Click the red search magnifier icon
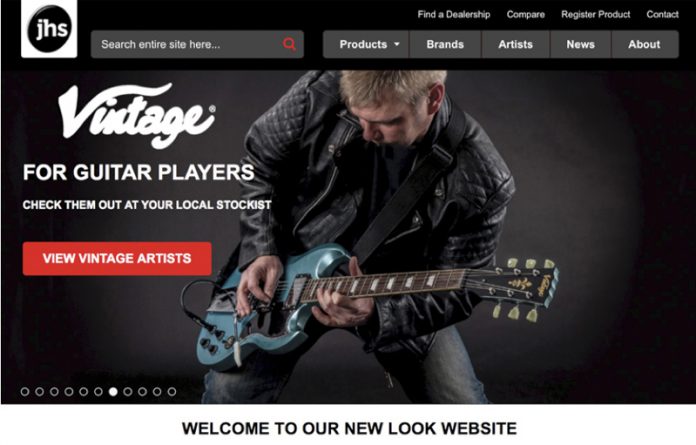The width and height of the screenshot is (696, 445). click(x=289, y=44)
